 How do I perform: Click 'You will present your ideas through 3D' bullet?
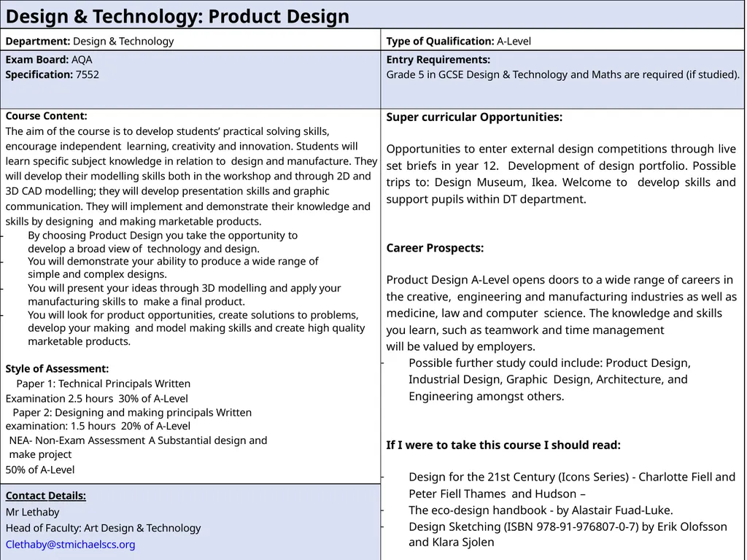[x=185, y=295]
